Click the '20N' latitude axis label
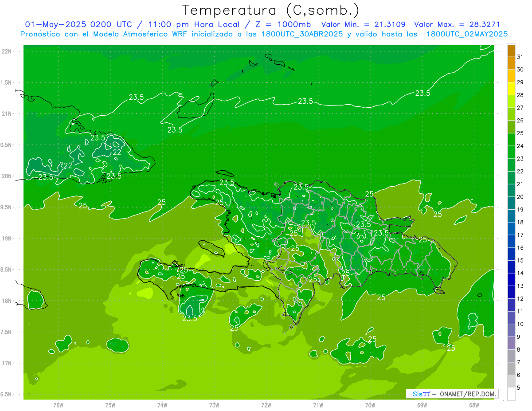Screen dimensions: 532x411 [x=7, y=176]
